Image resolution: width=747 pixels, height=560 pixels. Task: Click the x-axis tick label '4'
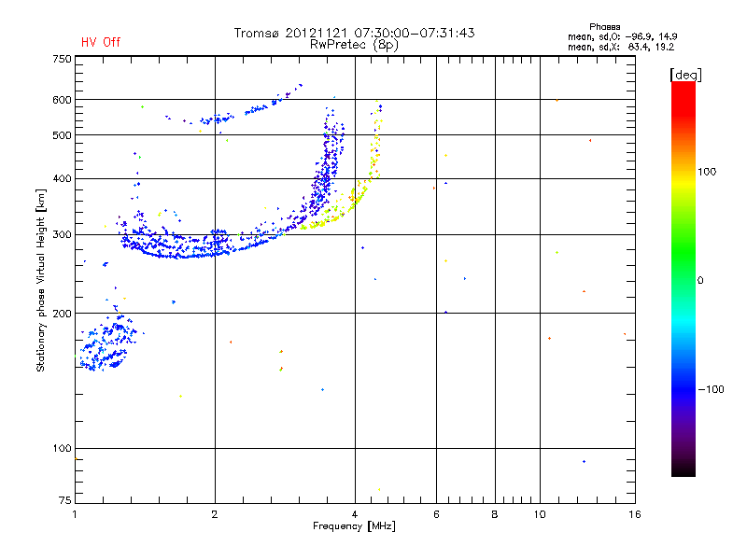(355, 514)
